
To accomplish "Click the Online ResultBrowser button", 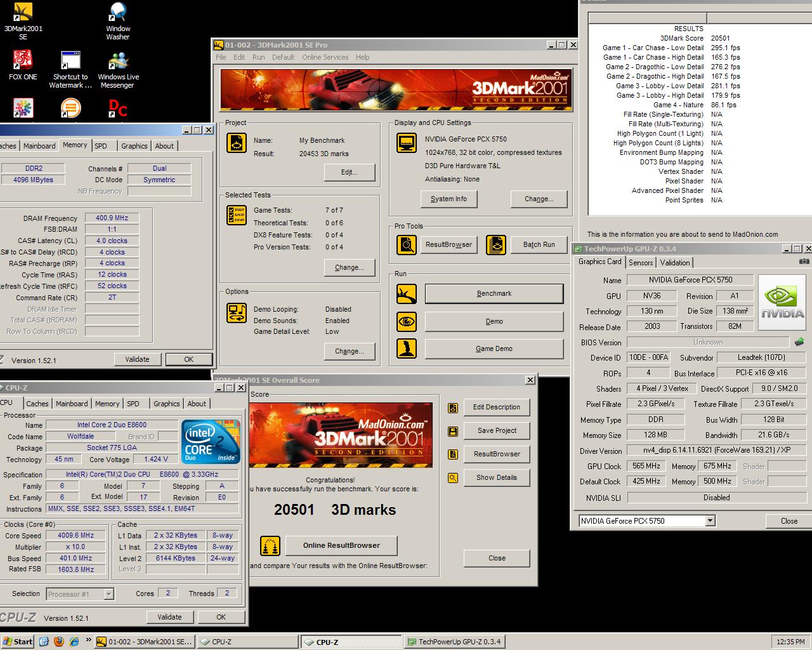I will point(341,545).
